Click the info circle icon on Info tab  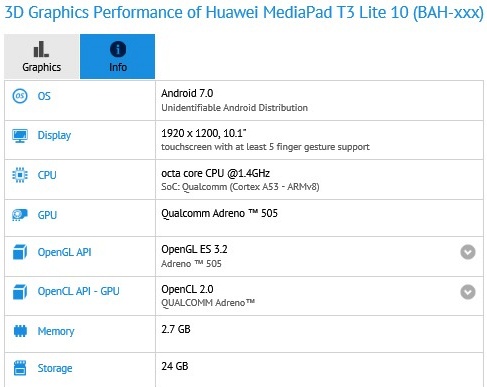118,49
